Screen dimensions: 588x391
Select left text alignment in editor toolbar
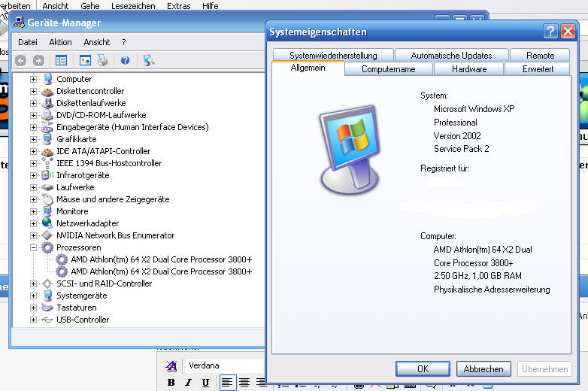(x=228, y=383)
